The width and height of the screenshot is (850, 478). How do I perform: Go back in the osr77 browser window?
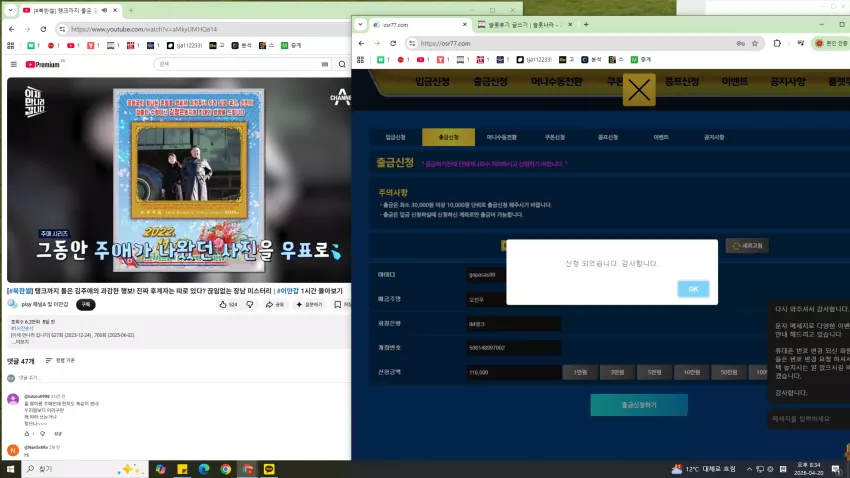pyautogui.click(x=362, y=43)
